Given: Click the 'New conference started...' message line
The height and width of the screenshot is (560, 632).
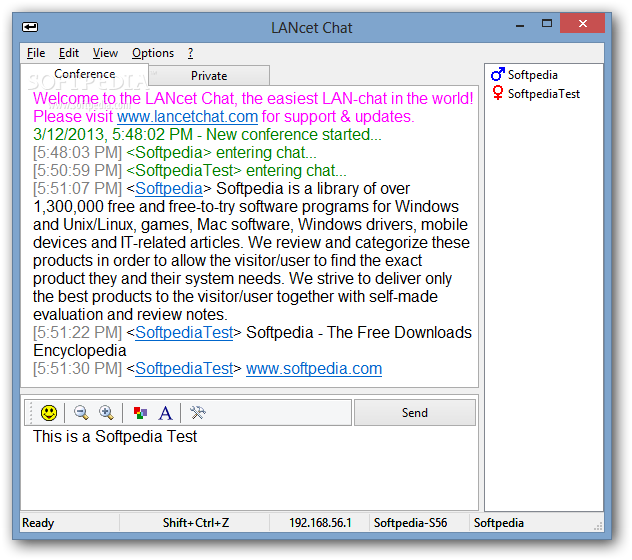Looking at the screenshot, I should (207, 134).
